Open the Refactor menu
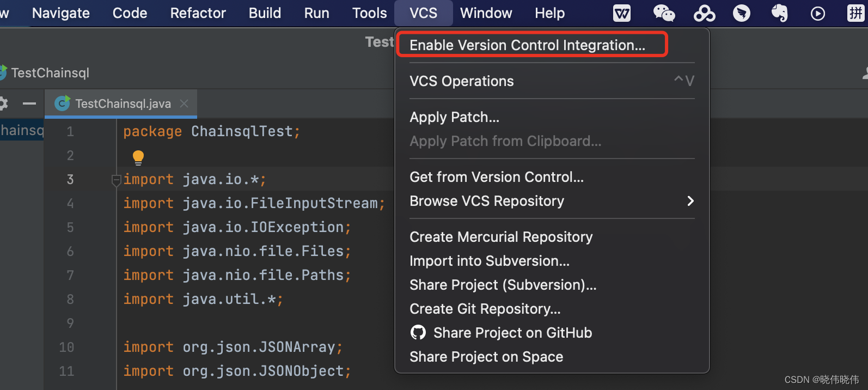The width and height of the screenshot is (868, 390). point(198,13)
